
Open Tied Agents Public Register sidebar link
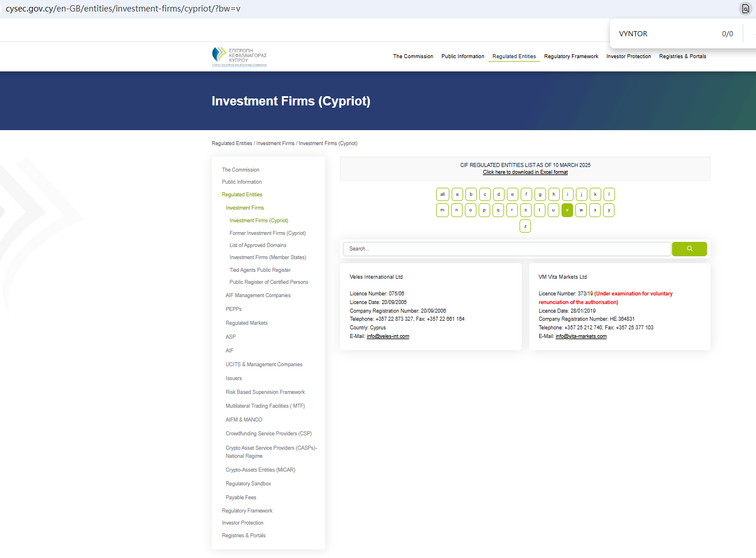[x=260, y=270]
